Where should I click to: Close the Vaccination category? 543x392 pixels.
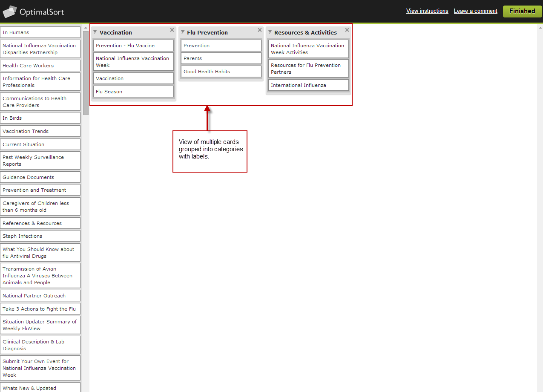(x=172, y=30)
